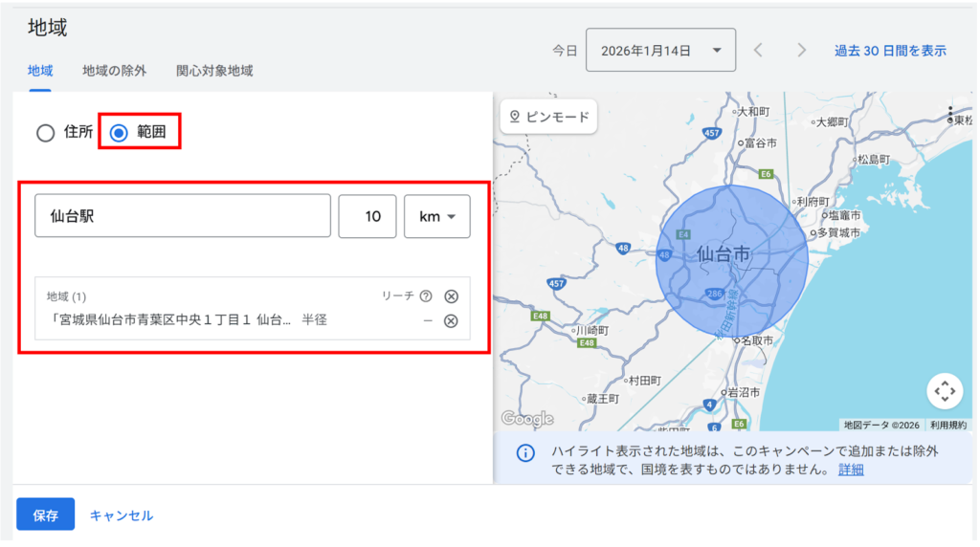Click the キャンセル button
980x547 pixels.
pyautogui.click(x=121, y=515)
